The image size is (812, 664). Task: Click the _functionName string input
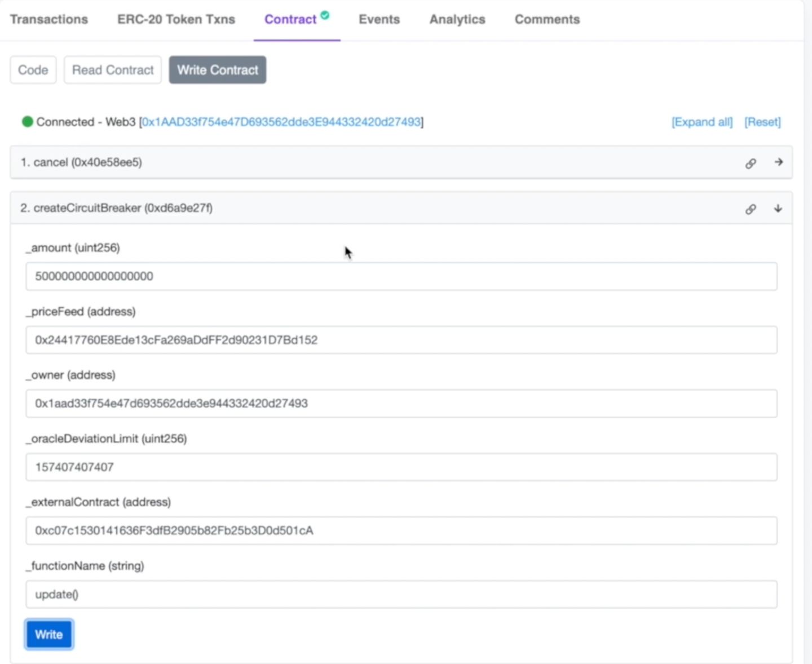coord(401,594)
